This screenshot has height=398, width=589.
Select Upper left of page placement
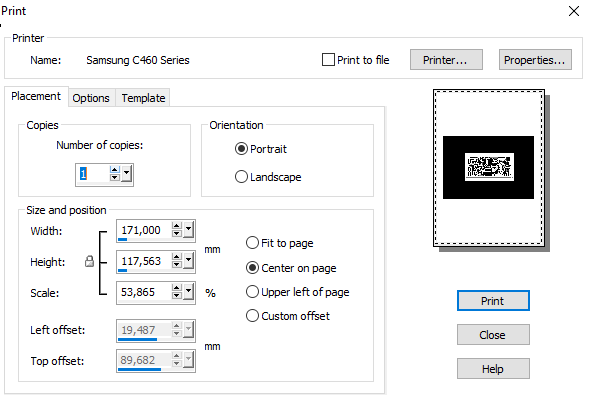tap(252, 292)
